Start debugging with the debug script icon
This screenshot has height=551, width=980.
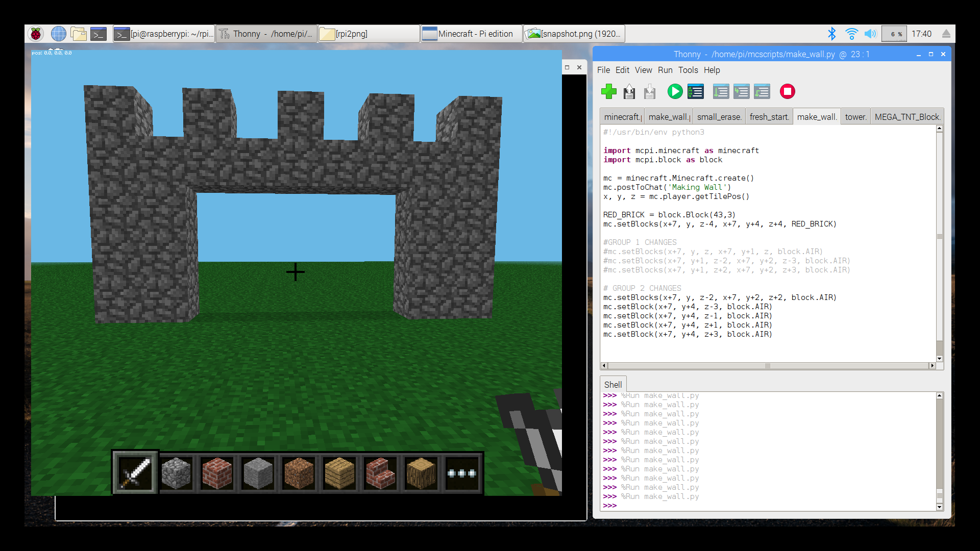pyautogui.click(x=696, y=92)
